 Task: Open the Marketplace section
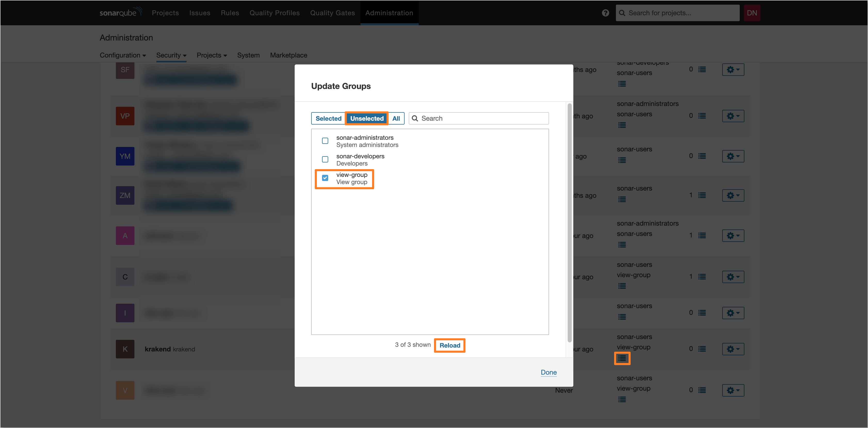[x=288, y=55]
